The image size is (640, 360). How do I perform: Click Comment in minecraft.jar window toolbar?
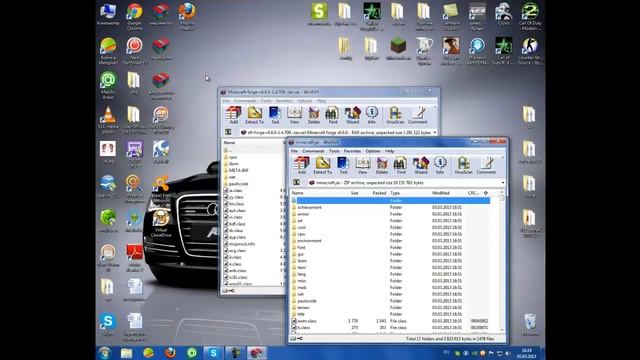486,165
